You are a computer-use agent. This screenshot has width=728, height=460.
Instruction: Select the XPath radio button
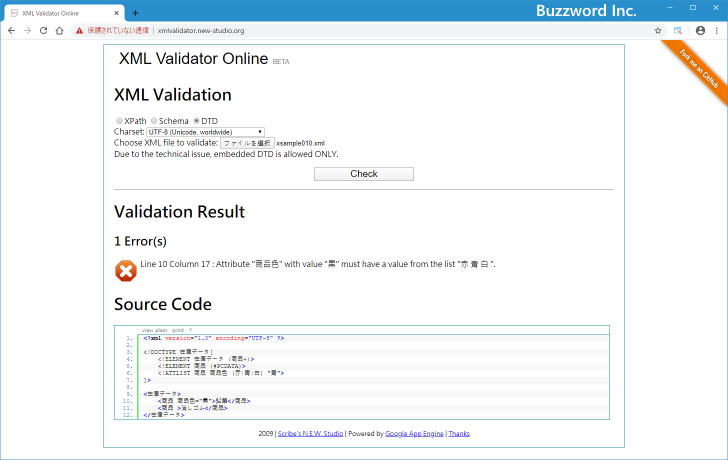click(x=120, y=121)
